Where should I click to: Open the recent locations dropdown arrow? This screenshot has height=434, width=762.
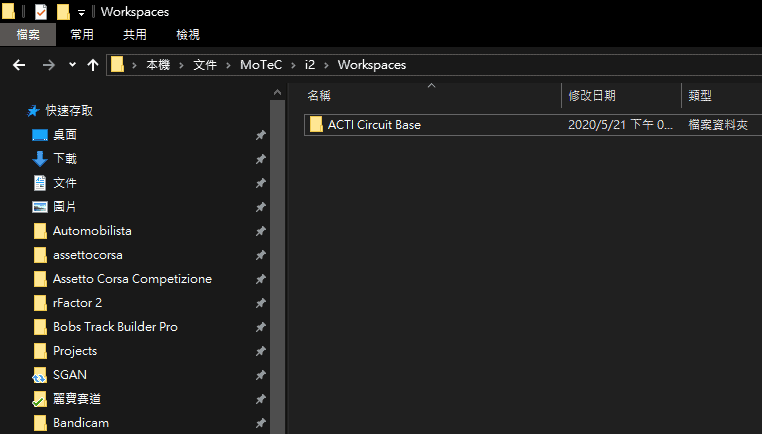72,65
